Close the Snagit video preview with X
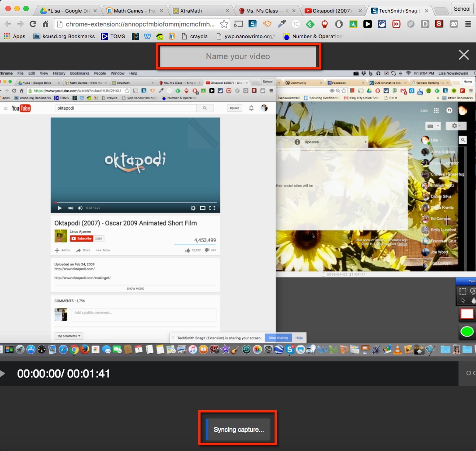Viewport: 476px width, 451px height. pos(463,55)
